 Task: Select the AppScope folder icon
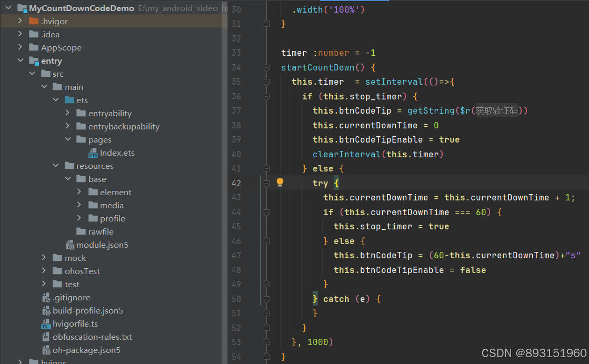tap(34, 47)
